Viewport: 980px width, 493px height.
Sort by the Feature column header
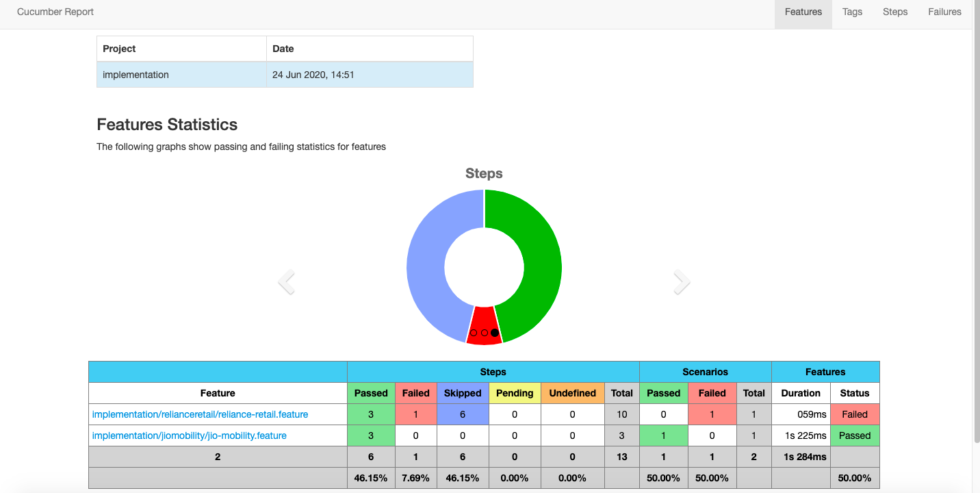(x=218, y=393)
